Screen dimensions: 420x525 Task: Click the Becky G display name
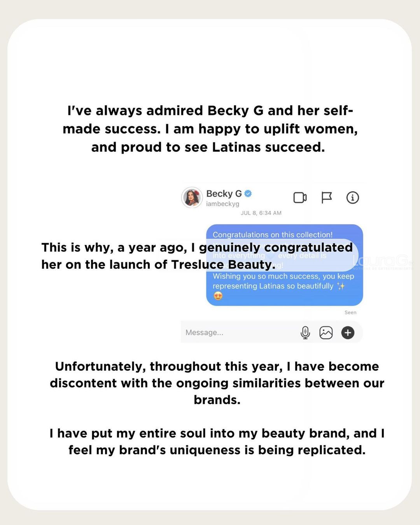tap(224, 193)
